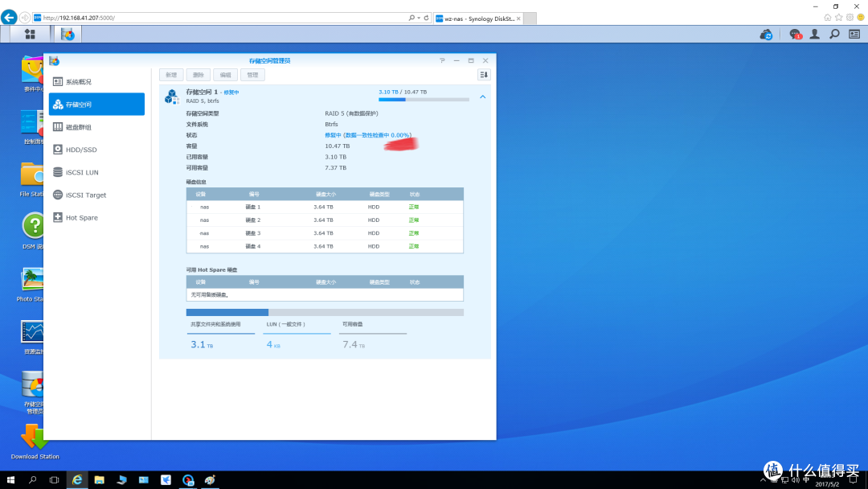Click the 无可用备援硬盘 message row
This screenshot has width=868, height=489.
[x=325, y=294]
